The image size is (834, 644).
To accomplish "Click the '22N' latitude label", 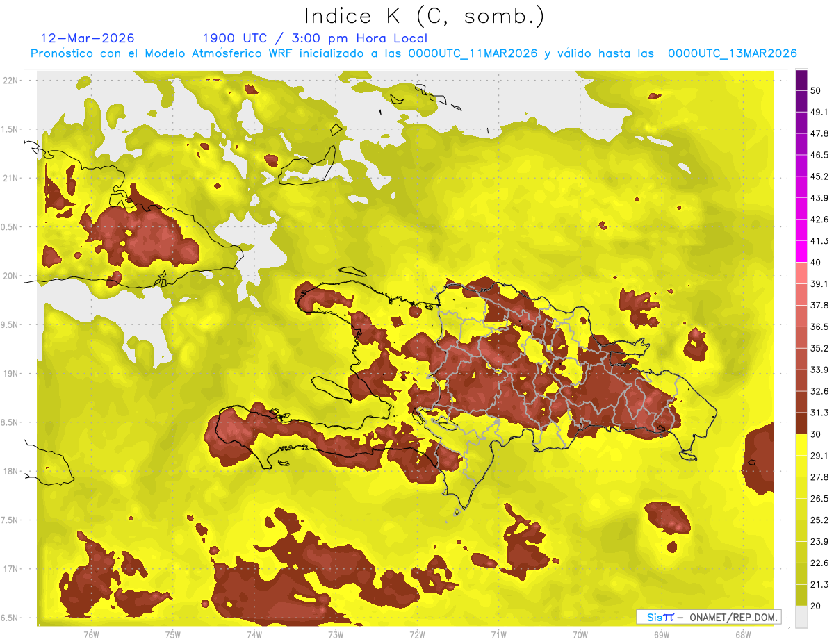I will (x=10, y=81).
